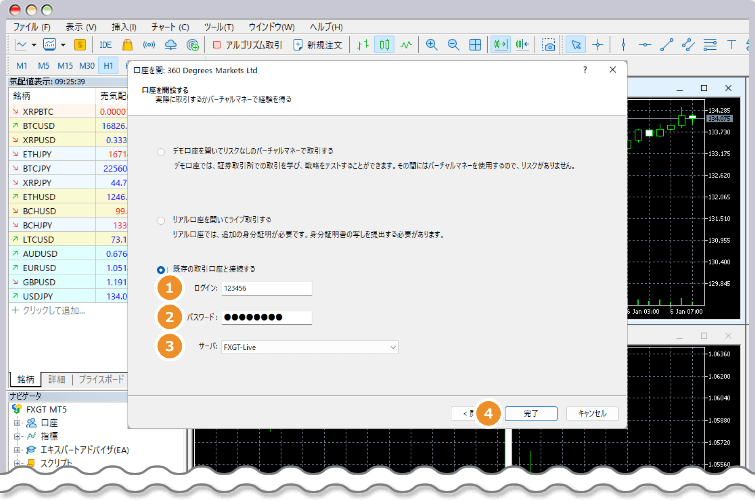Viewport: 755px width, 500px height.
Task: Click the green globe-plus toolbar icon
Action: click(192, 45)
